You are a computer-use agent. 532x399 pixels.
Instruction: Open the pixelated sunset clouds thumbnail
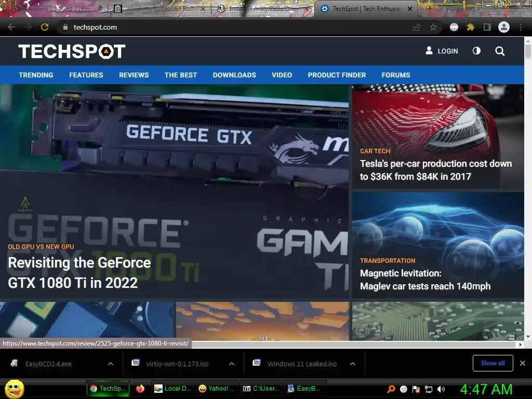pos(262,321)
